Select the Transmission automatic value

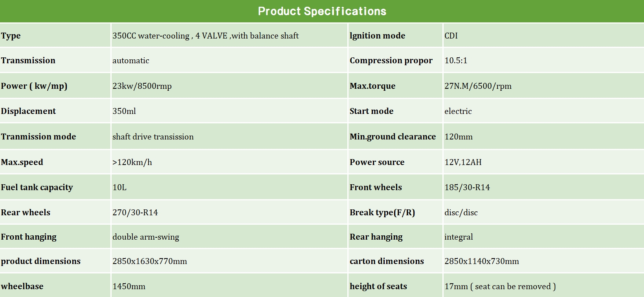coord(131,60)
